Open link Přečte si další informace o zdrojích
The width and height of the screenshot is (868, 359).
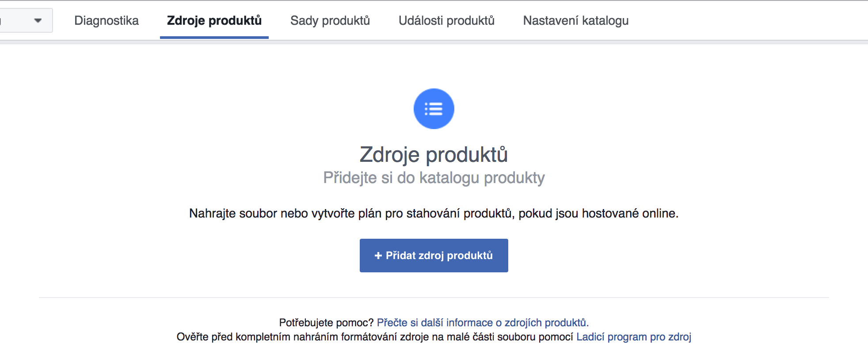[483, 323]
